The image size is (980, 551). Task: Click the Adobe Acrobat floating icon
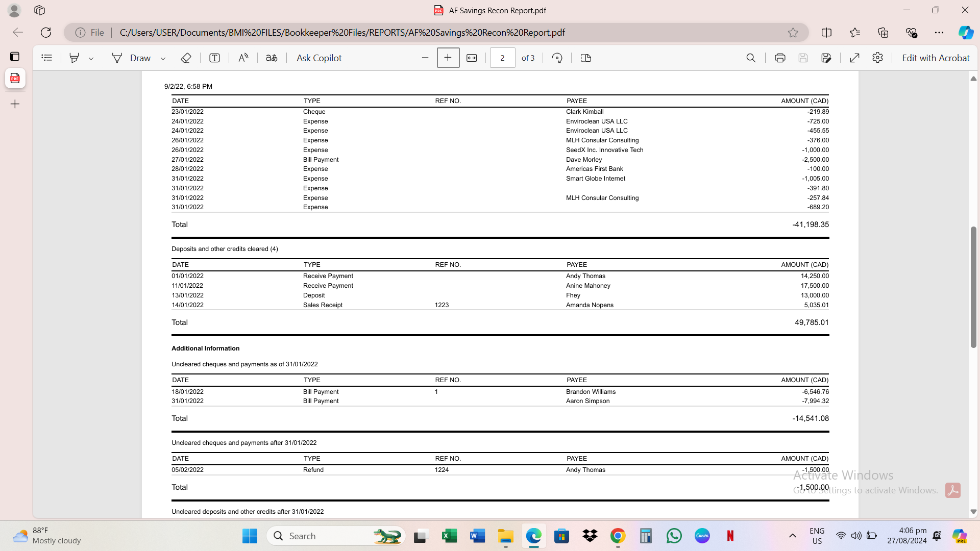(952, 490)
